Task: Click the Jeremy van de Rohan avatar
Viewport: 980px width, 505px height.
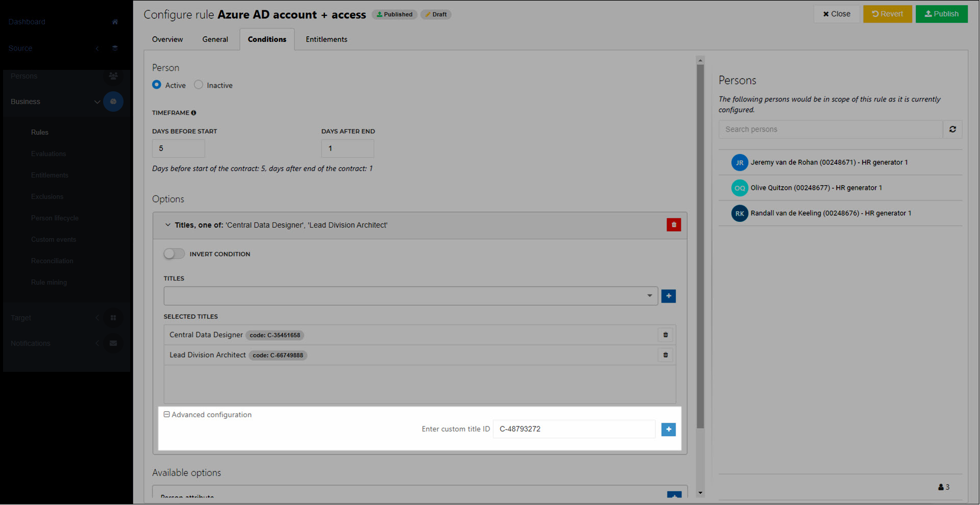Action: coord(739,163)
